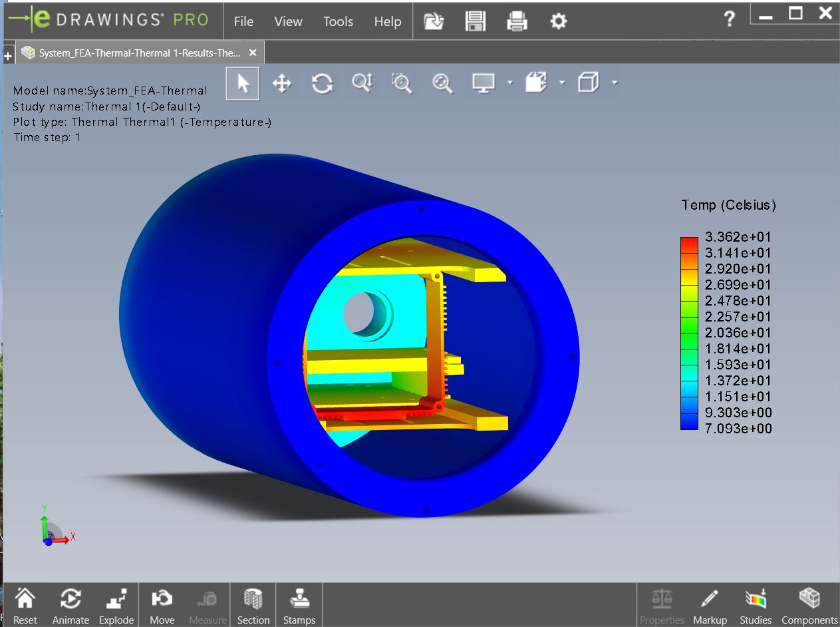Open Options gear icon
Viewport: 840px width, 627px height.
(558, 21)
